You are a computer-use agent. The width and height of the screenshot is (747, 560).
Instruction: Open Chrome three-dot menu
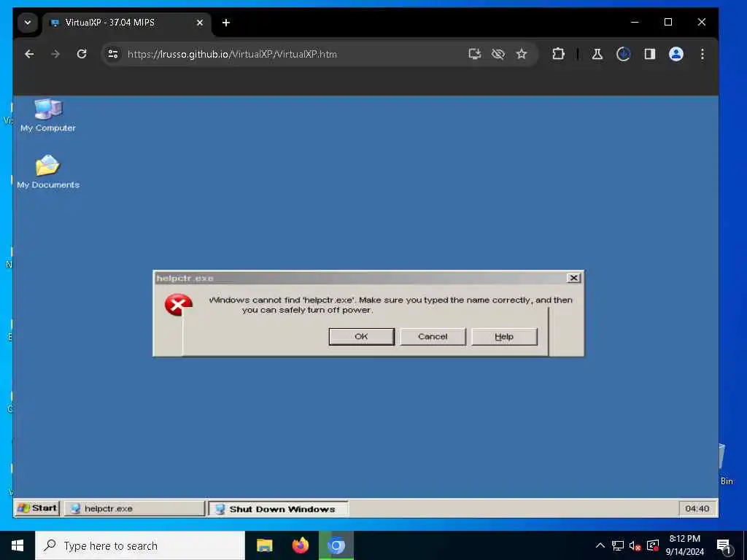coord(703,54)
